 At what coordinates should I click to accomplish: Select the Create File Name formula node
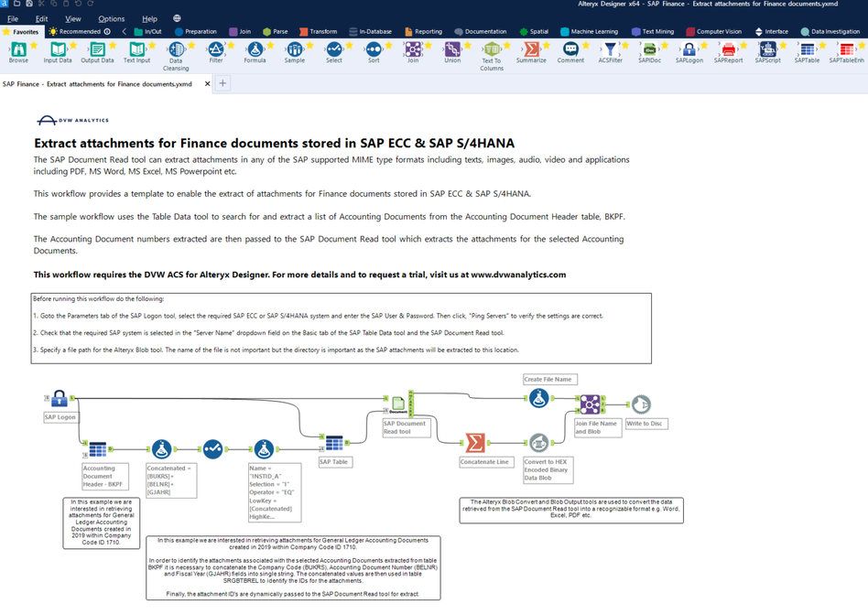pyautogui.click(x=538, y=398)
